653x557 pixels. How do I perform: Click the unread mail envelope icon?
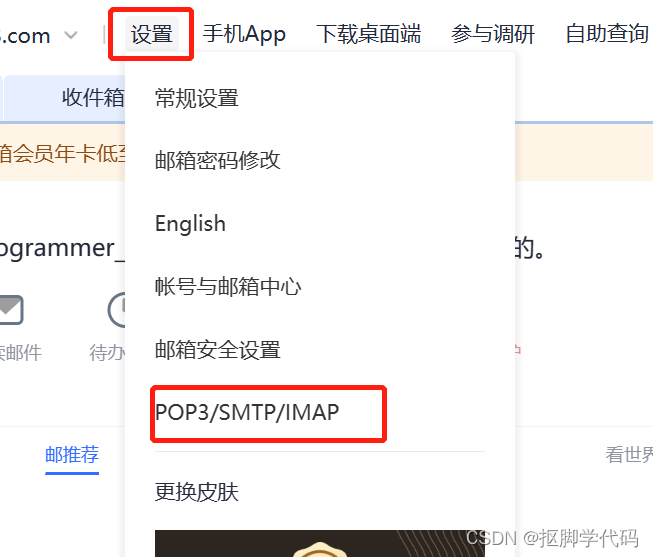pyautogui.click(x=11, y=310)
